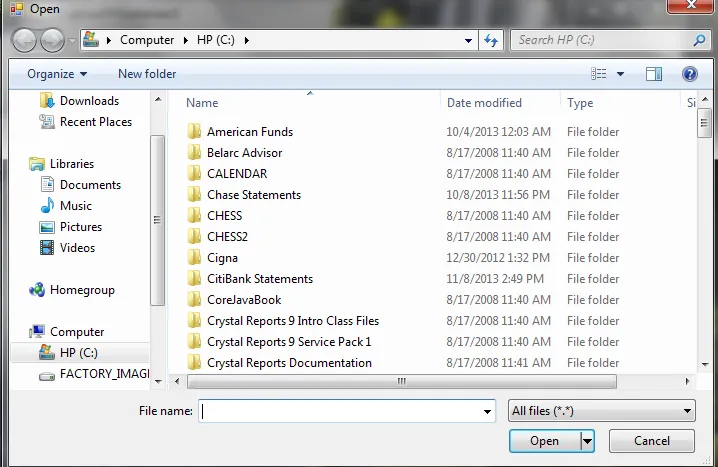Click the Refresh icon beside the address bar
Screen dimensions: 718x467
491,40
